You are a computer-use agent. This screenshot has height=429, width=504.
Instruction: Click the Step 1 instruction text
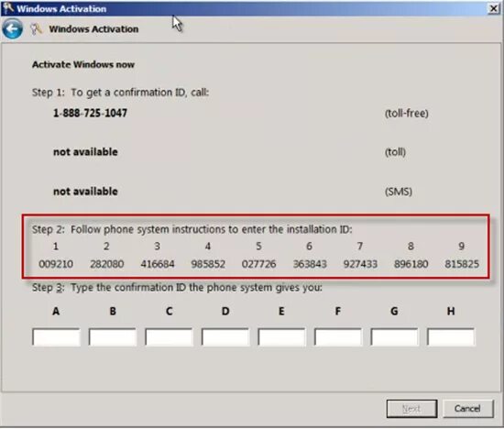[120, 93]
